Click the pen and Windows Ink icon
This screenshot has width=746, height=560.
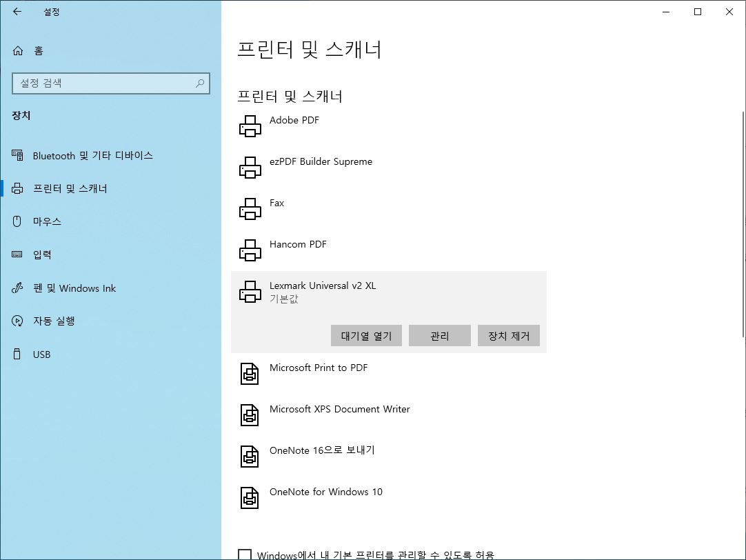tap(17, 288)
